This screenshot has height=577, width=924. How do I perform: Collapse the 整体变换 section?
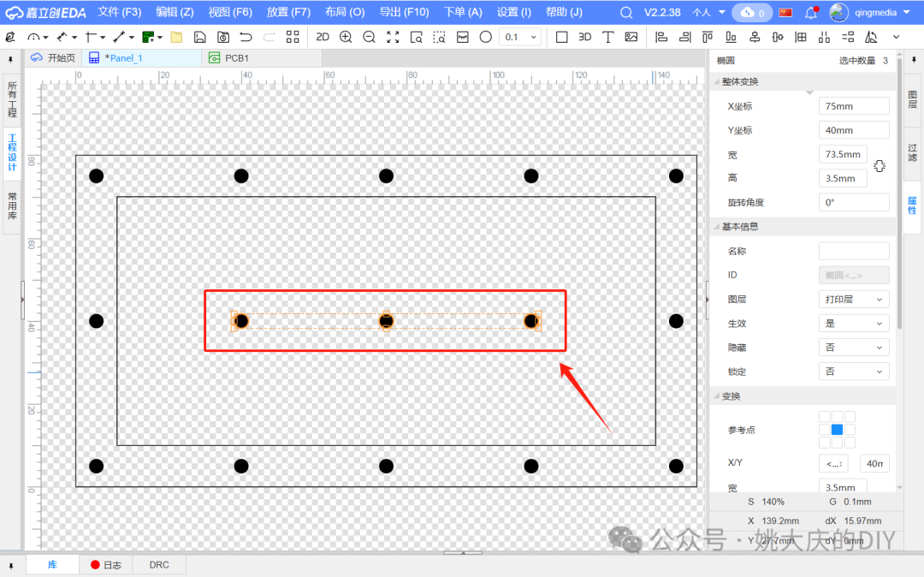click(717, 81)
